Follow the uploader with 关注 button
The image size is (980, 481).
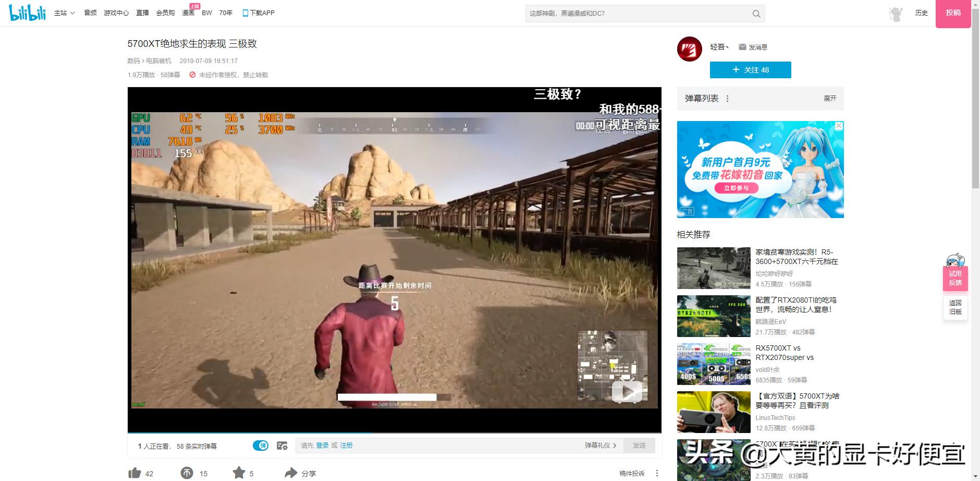751,70
